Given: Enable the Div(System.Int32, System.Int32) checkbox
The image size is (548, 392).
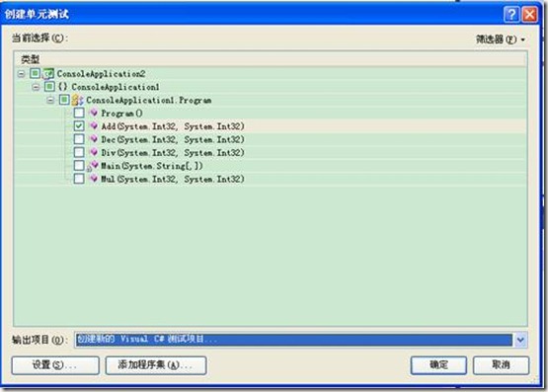Looking at the screenshot, I should [x=79, y=152].
